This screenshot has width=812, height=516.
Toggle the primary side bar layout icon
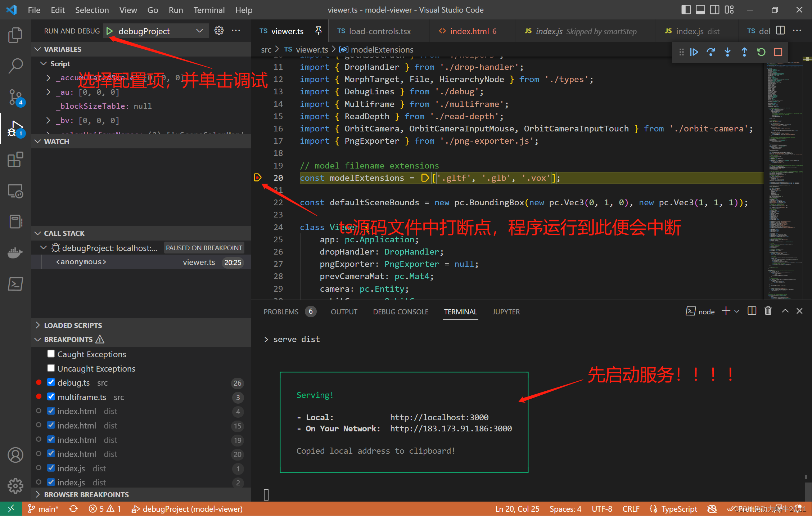coord(686,10)
